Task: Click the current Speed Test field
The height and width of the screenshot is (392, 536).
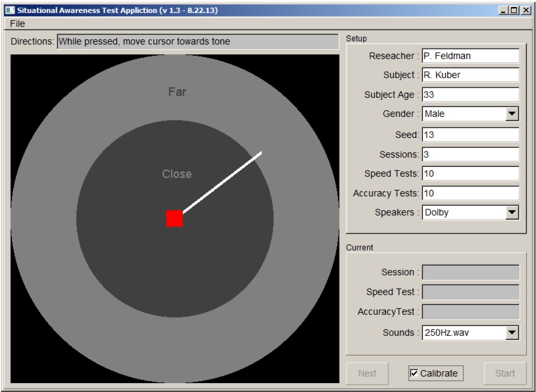Action: click(471, 292)
